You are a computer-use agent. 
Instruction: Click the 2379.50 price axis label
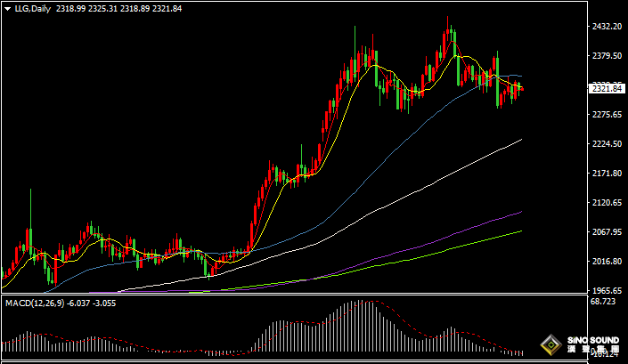pos(607,57)
